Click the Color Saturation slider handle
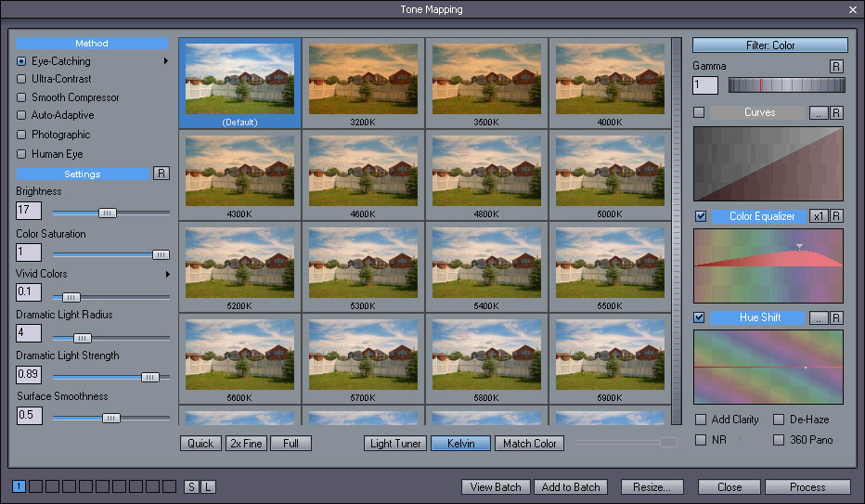865x504 pixels. (x=161, y=254)
